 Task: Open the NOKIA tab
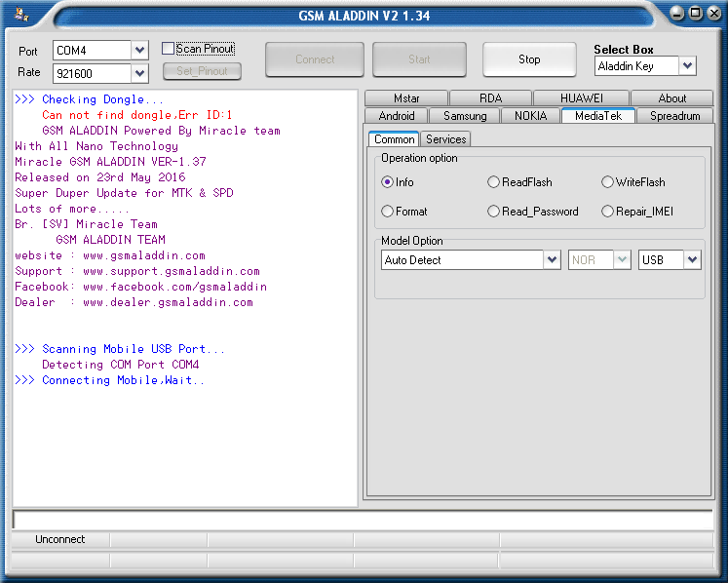point(531,116)
